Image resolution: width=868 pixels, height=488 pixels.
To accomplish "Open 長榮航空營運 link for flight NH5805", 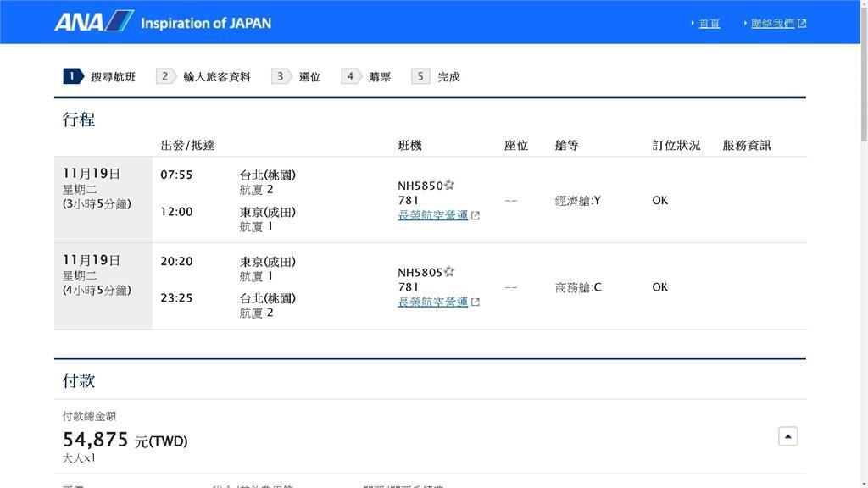I will tap(432, 302).
